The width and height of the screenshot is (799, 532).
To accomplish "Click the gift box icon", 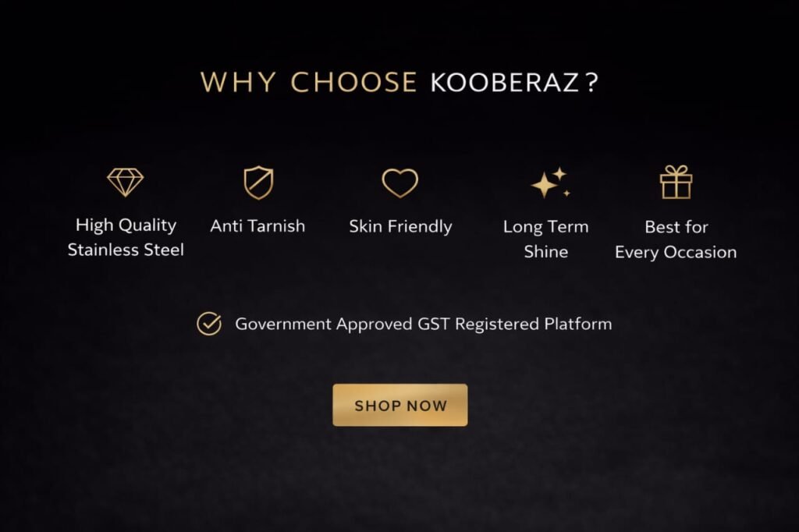I will point(676,183).
